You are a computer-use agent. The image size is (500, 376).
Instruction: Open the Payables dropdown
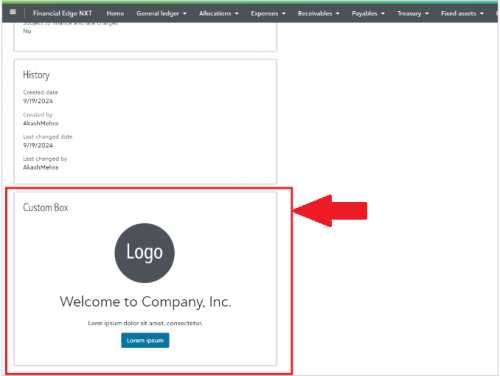[368, 14]
